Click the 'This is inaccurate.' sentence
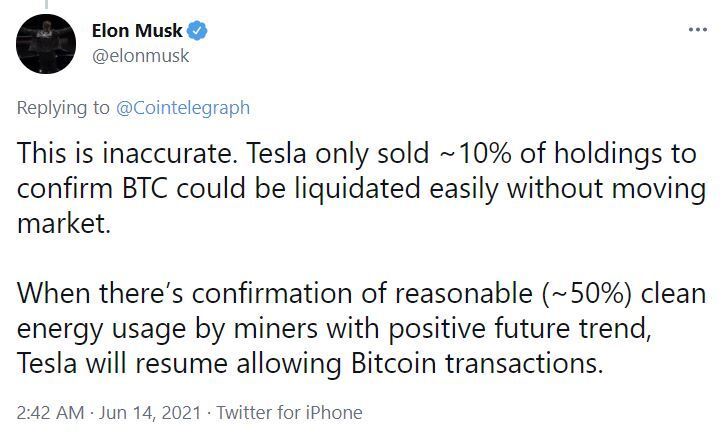Image resolution: width=726 pixels, height=437 pixels. 124,153
